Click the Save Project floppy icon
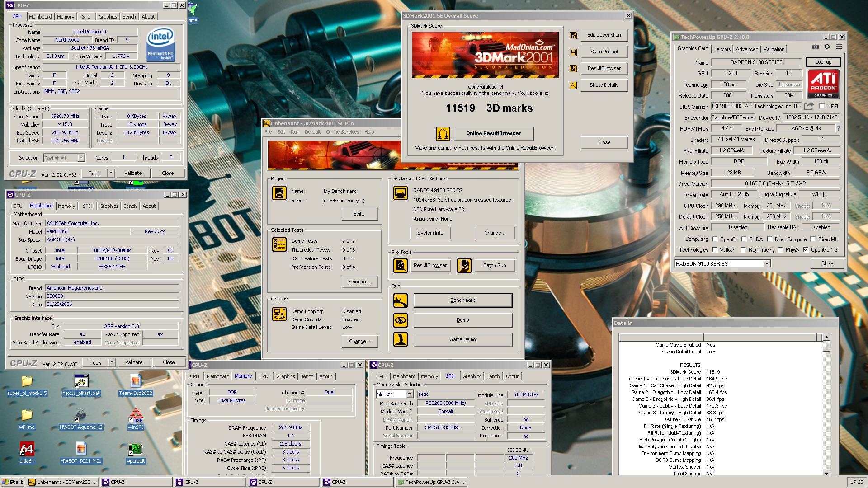868x488 pixels. (573, 52)
